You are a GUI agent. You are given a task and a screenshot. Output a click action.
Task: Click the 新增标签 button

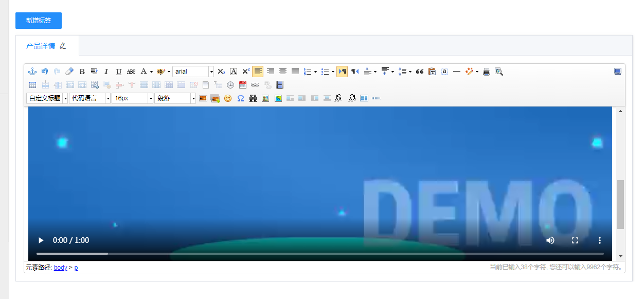coord(39,21)
